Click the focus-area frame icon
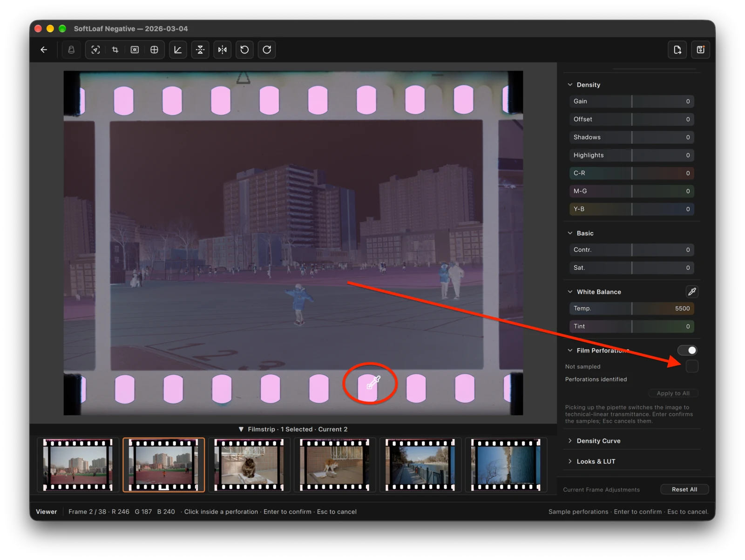The width and height of the screenshot is (745, 560). tap(135, 50)
